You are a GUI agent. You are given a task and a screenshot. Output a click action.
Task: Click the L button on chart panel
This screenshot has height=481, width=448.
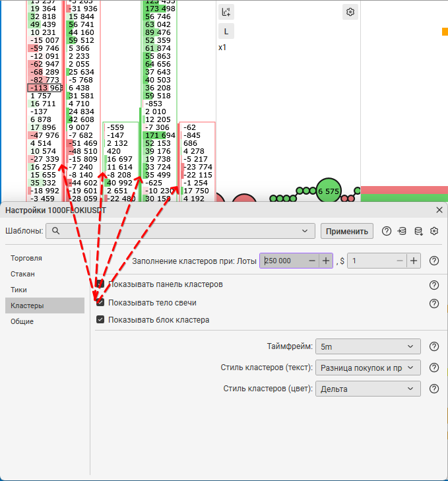click(226, 31)
